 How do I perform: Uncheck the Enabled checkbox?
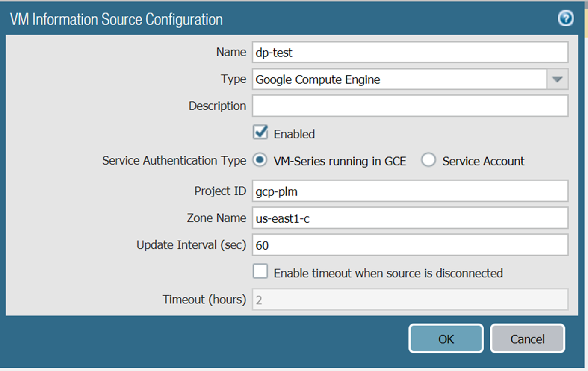coord(260,132)
